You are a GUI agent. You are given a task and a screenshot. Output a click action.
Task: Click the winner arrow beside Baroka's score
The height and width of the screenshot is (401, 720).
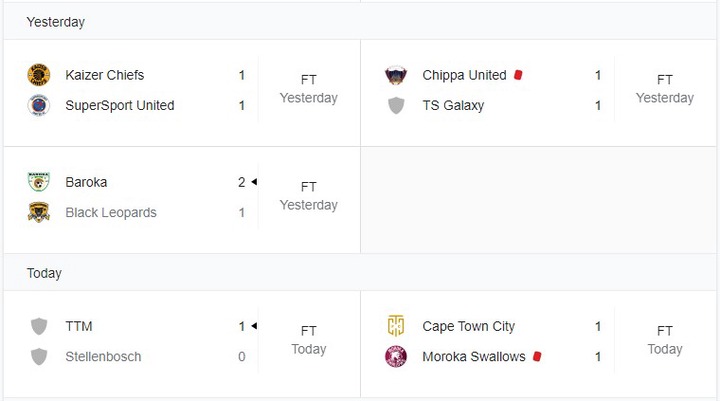(x=254, y=182)
